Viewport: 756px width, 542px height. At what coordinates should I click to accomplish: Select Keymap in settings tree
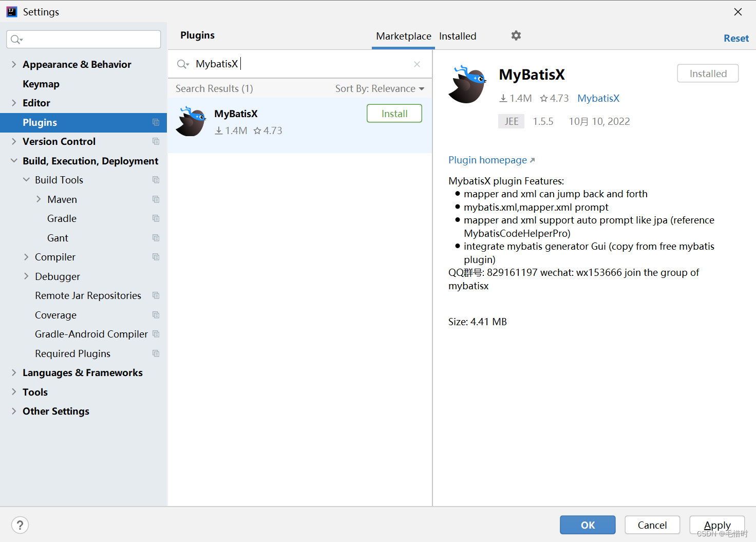click(41, 84)
